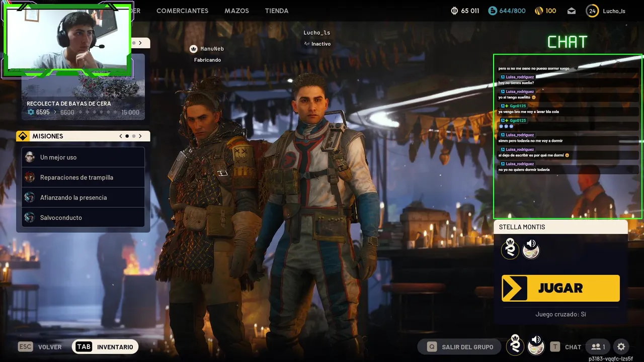This screenshot has width=644, height=362.
Task: Click the STELLA MONTIS map title
Action: (522, 227)
